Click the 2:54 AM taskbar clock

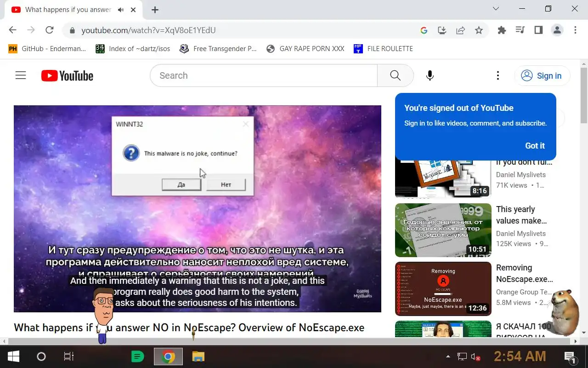click(x=520, y=356)
